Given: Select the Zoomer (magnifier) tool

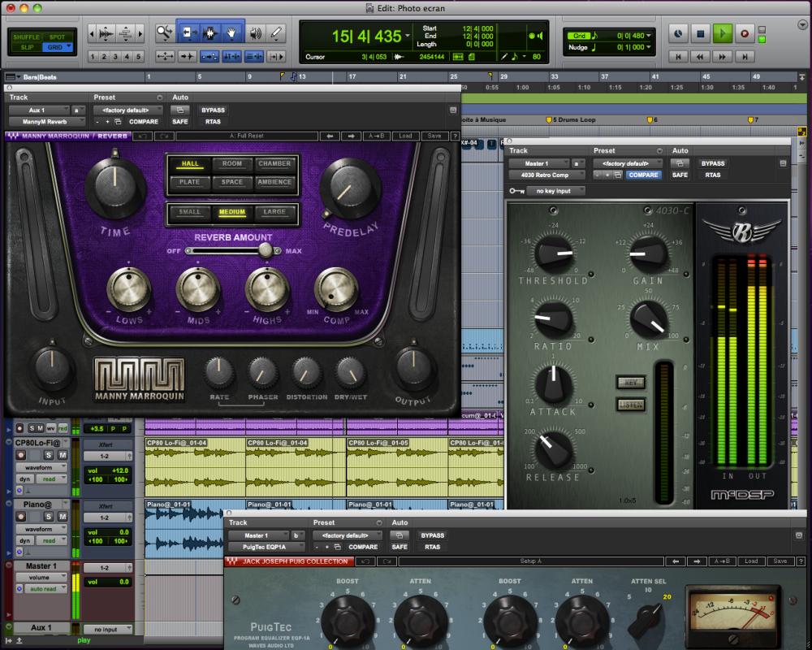Looking at the screenshot, I should coord(164,33).
